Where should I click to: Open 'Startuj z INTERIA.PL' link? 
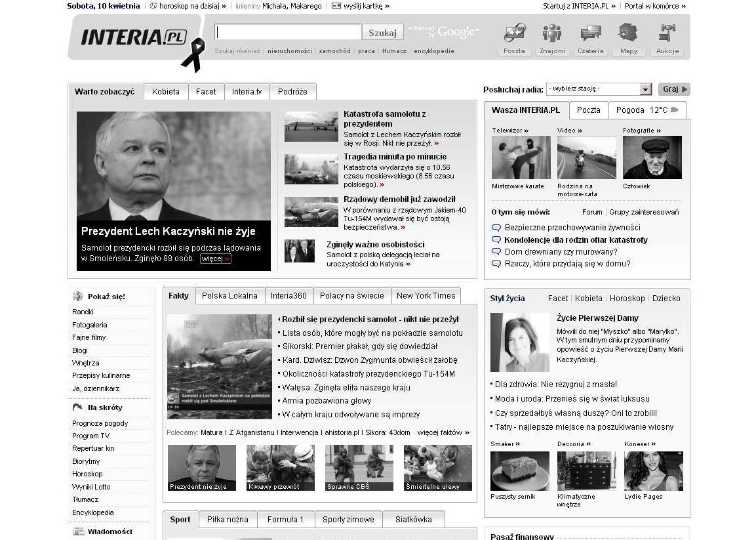[579, 6]
